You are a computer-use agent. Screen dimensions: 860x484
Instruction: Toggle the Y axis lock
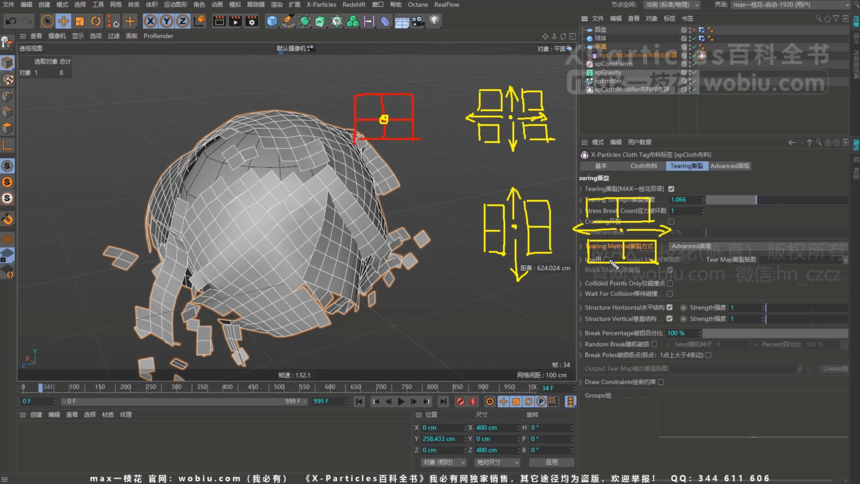click(167, 21)
